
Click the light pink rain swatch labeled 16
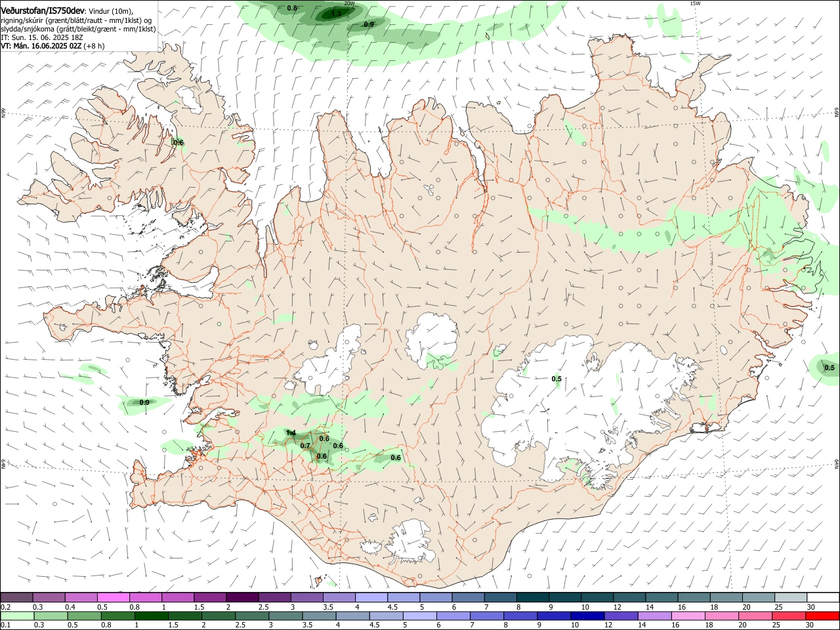(x=687, y=616)
